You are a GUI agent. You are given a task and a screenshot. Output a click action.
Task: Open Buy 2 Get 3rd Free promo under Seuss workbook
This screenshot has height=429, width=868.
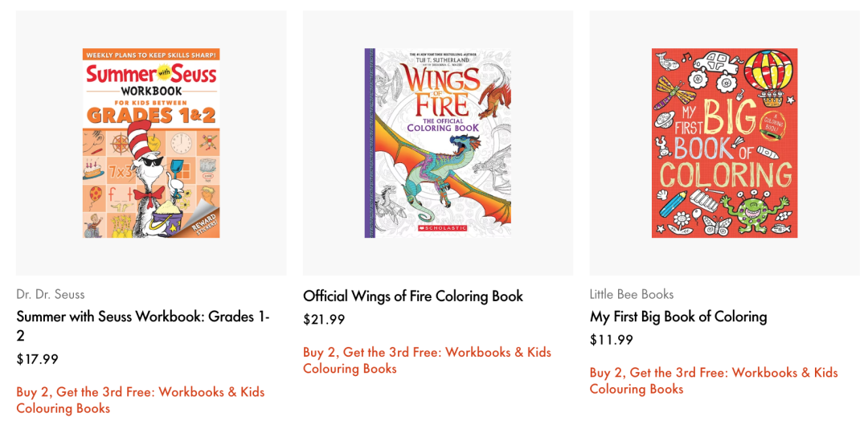click(x=141, y=400)
